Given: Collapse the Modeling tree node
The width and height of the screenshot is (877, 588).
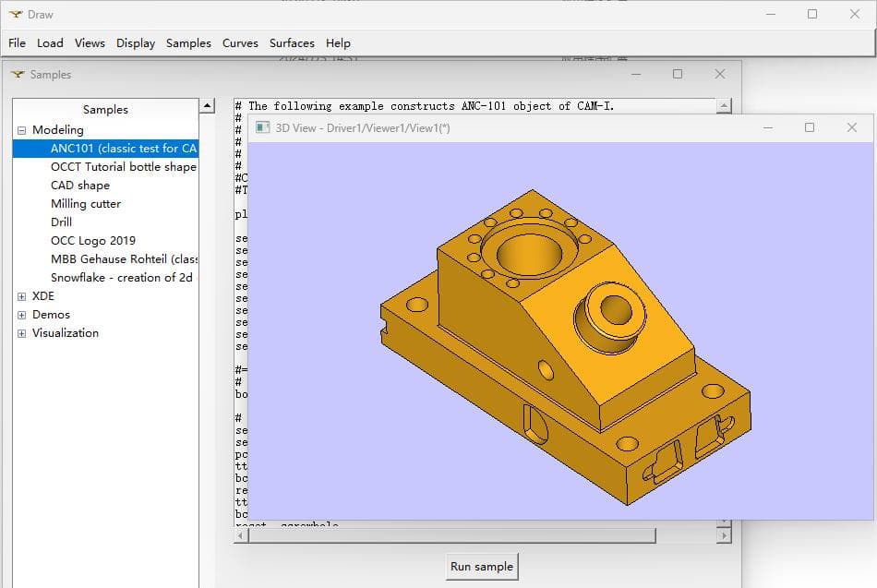Looking at the screenshot, I should 22,130.
